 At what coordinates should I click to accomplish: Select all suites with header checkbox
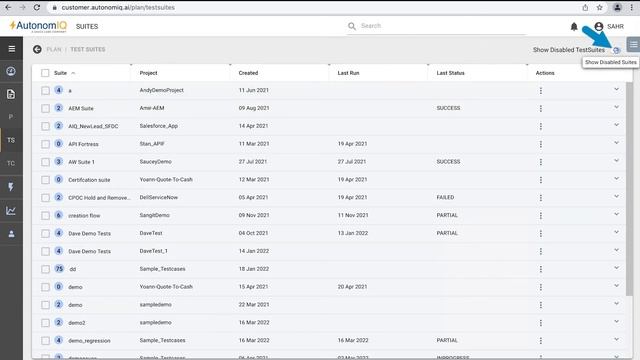pyautogui.click(x=45, y=73)
